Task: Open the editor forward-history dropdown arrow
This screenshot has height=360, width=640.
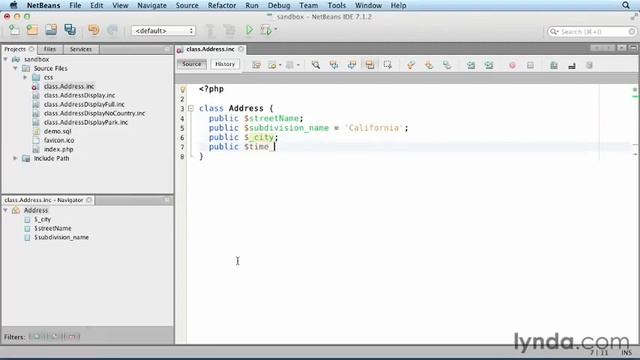Action: tap(298, 65)
